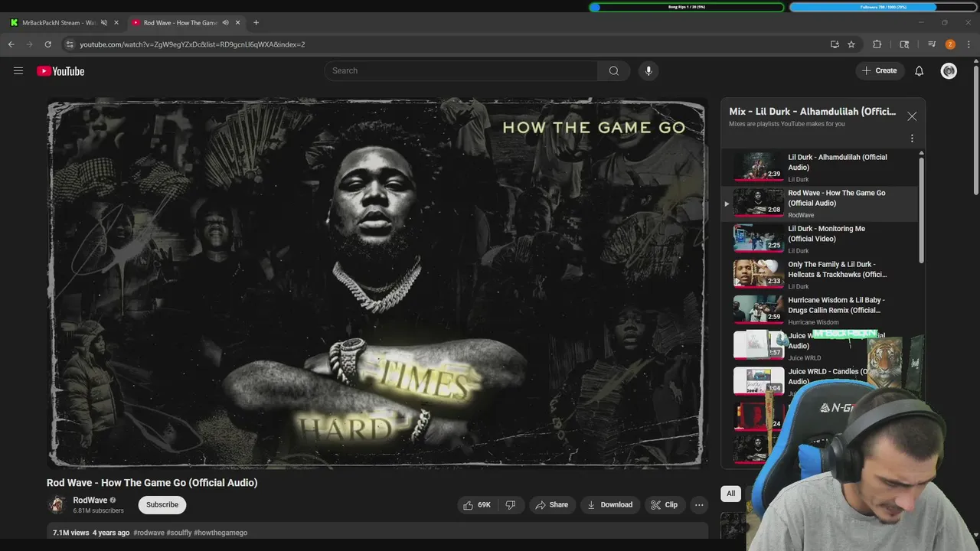Select Rod Wave - How The Game Go in playlist
The image size is (980, 551).
tap(821, 204)
